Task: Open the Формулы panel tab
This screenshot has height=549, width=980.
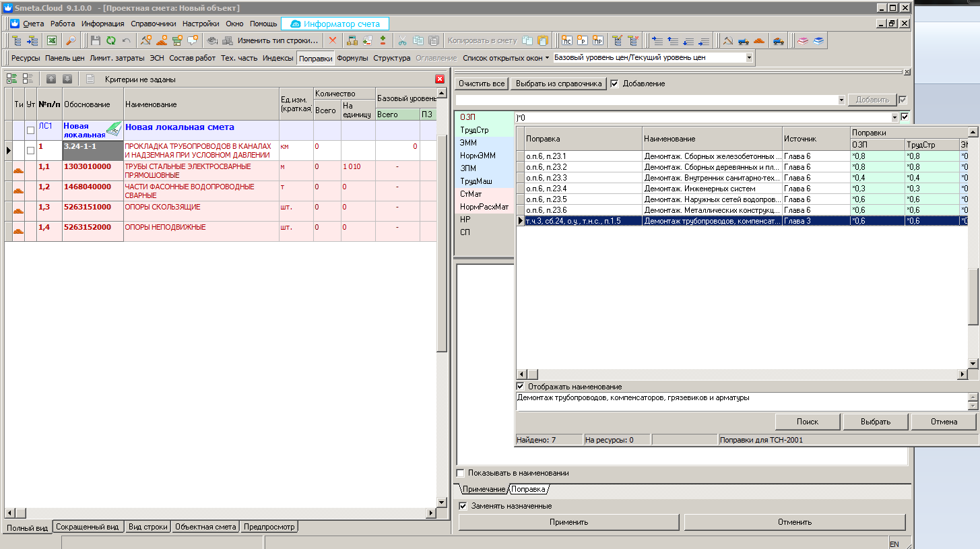Action: [352, 58]
